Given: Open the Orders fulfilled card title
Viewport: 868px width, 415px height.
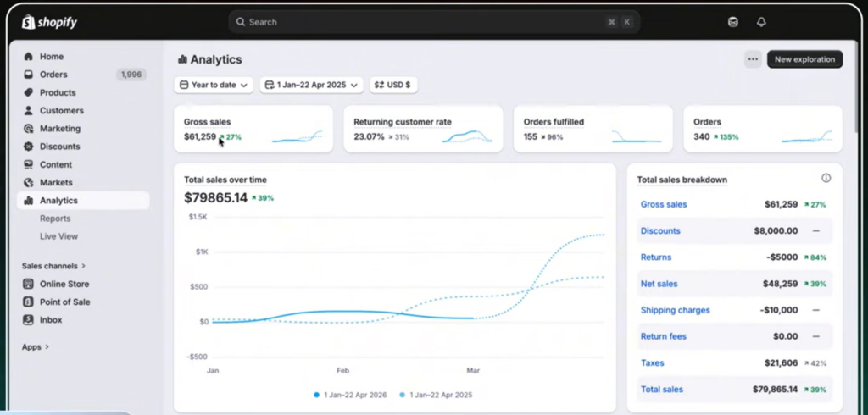Looking at the screenshot, I should [554, 122].
